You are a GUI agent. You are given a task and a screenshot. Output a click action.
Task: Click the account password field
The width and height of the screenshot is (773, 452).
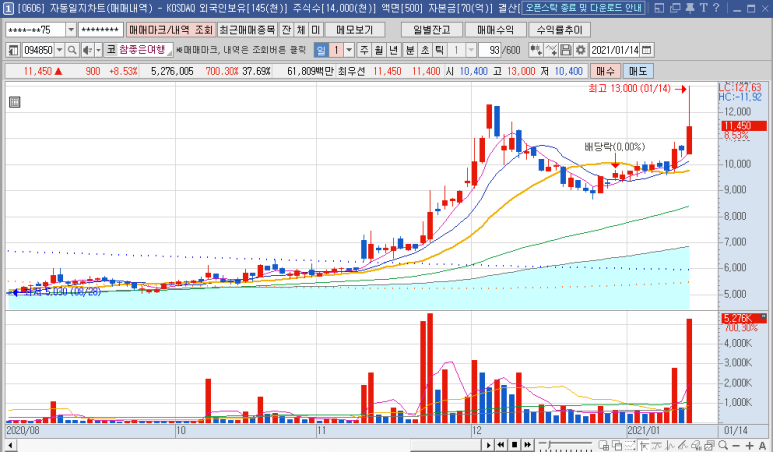pos(101,30)
